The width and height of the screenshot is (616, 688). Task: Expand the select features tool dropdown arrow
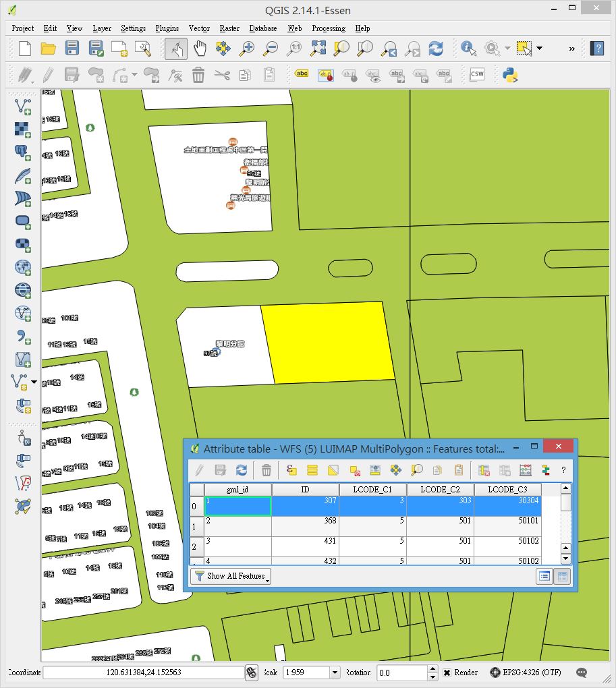540,49
